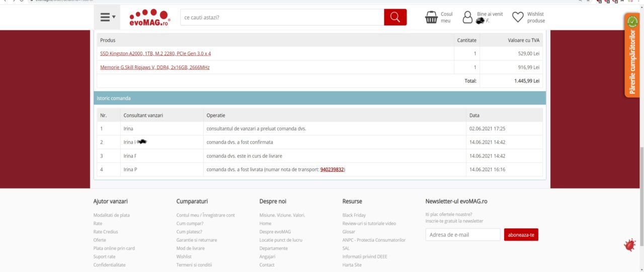Open 'Modalitati de plata' footer link

pyautogui.click(x=111, y=215)
